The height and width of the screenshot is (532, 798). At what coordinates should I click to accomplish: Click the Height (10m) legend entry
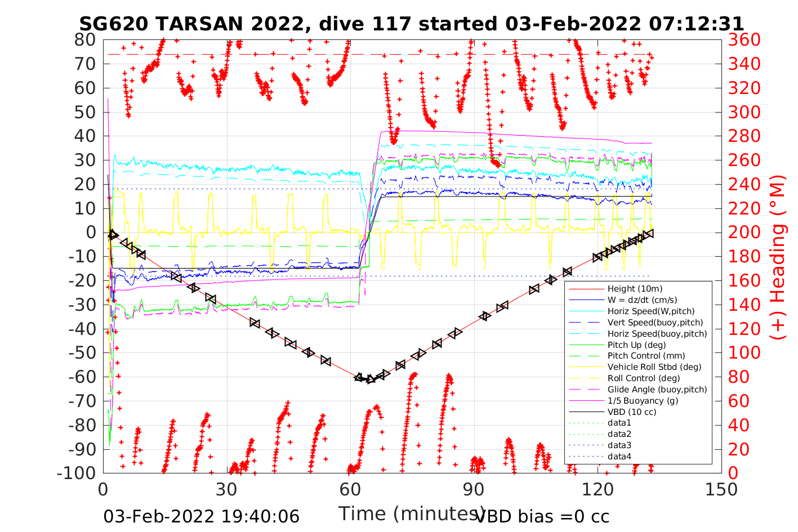pyautogui.click(x=635, y=289)
